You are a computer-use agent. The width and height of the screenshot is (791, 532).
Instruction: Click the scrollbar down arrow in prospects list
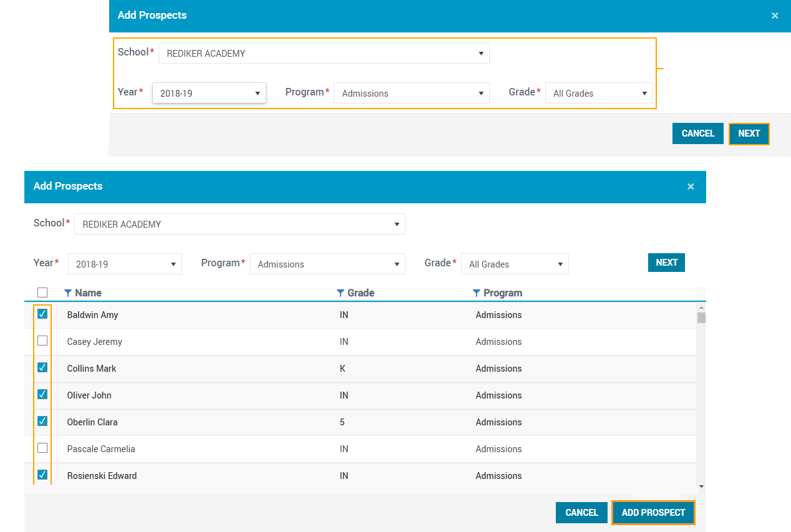(701, 486)
